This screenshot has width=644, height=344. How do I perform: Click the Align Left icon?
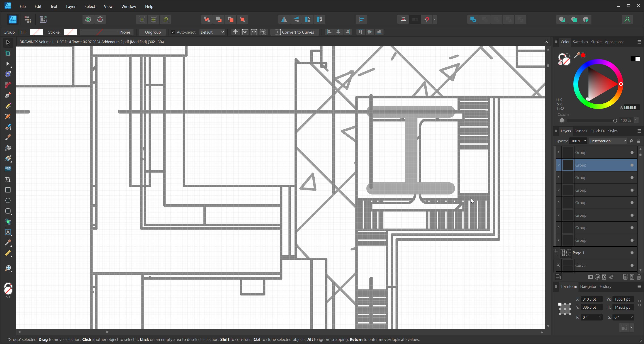329,32
